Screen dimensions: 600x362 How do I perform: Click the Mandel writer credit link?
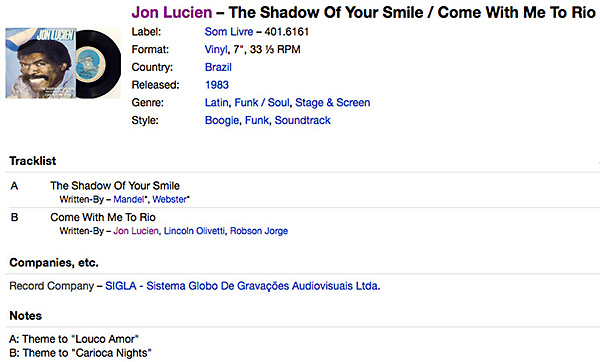pos(129,199)
